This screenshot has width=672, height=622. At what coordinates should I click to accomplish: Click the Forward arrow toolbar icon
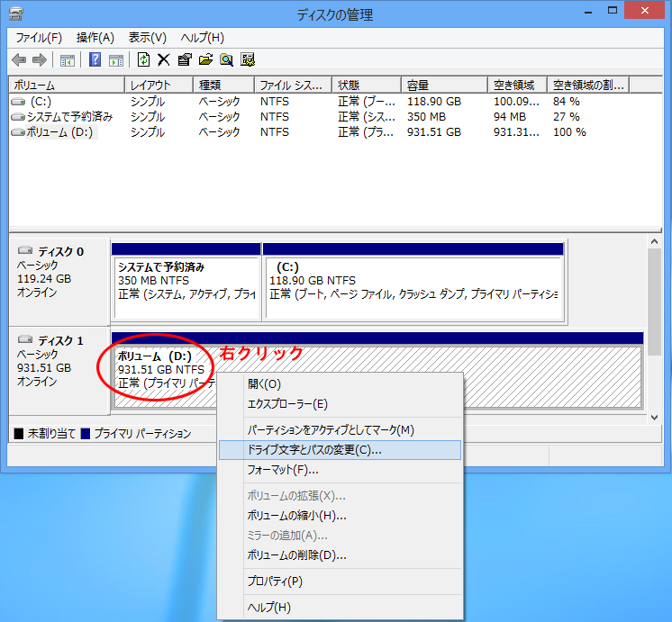(x=39, y=60)
